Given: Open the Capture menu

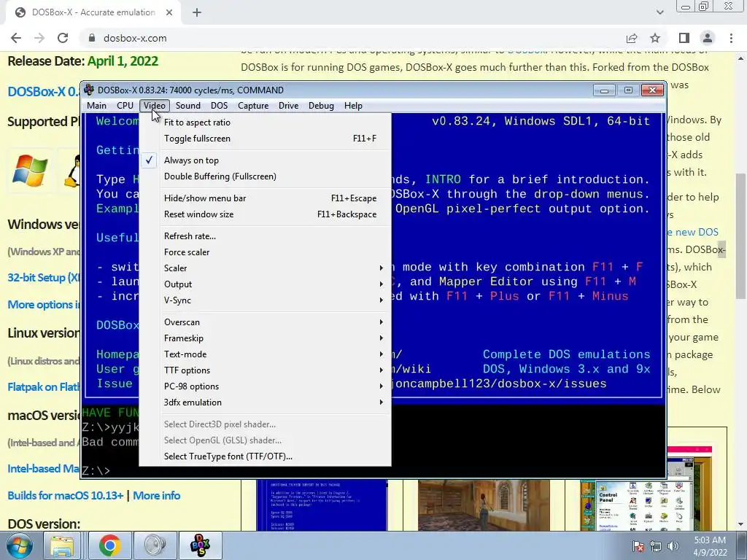Looking at the screenshot, I should coord(253,106).
